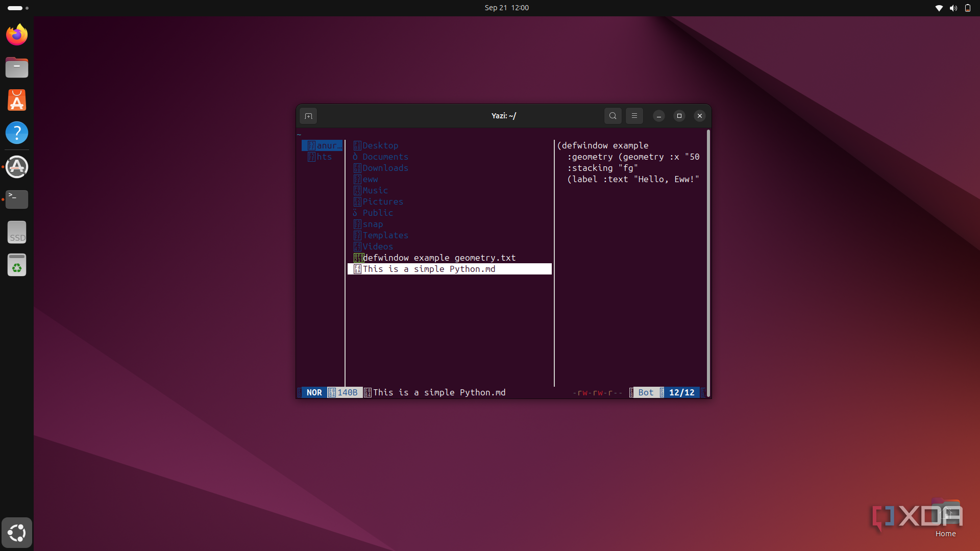Click the Bot position indicator in status bar

click(x=646, y=392)
